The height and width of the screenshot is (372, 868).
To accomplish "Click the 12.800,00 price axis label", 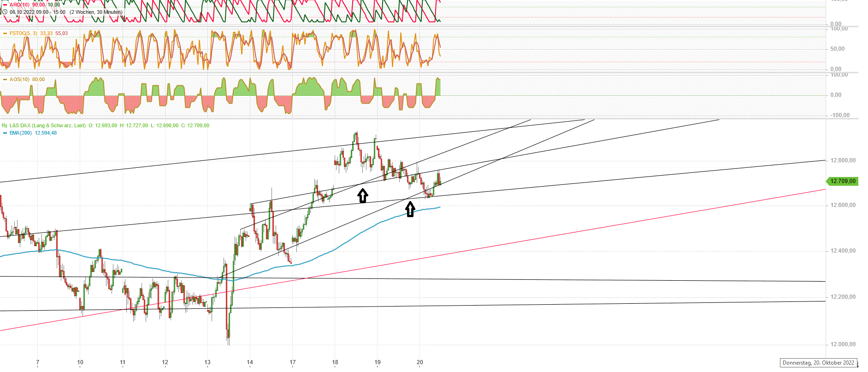I will click(x=843, y=160).
